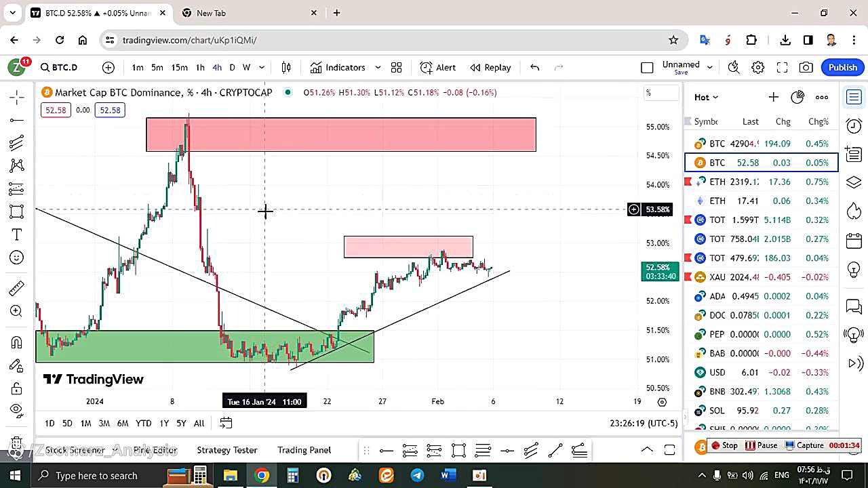Select the XAU watchlist row
Image resolution: width=868 pixels, height=488 pixels.
pos(761,277)
